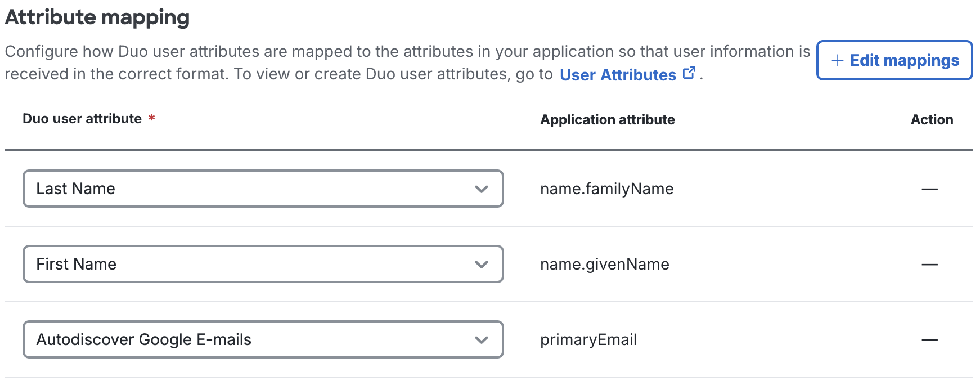The height and width of the screenshot is (385, 980).
Task: Click the primaryEmail application attribute text
Action: [x=588, y=339]
